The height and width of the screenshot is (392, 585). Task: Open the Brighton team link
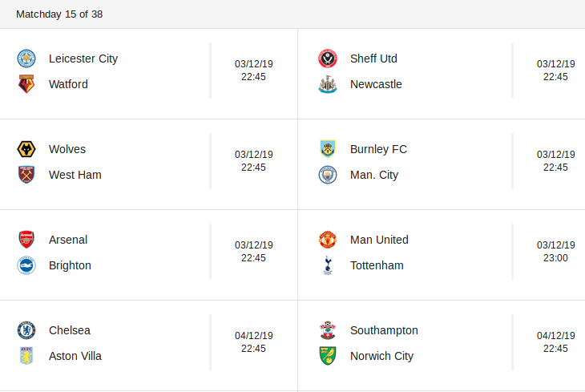coord(70,265)
